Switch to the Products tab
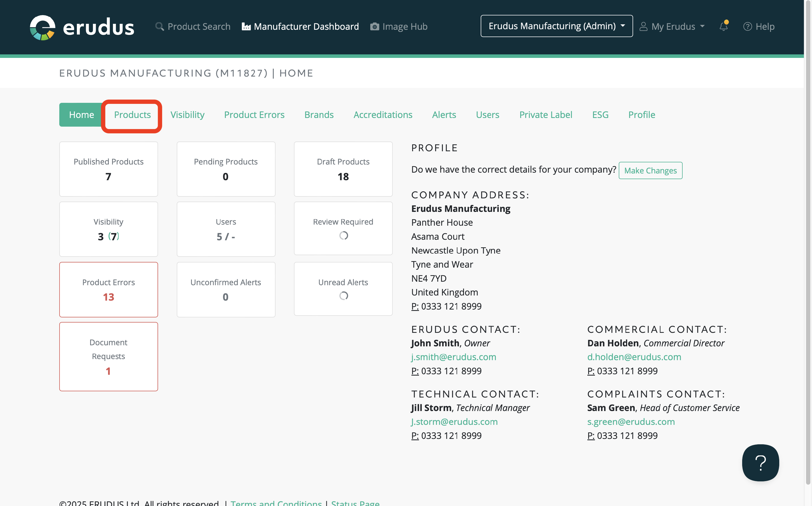Screen dimensions: 812x506 click(132, 115)
